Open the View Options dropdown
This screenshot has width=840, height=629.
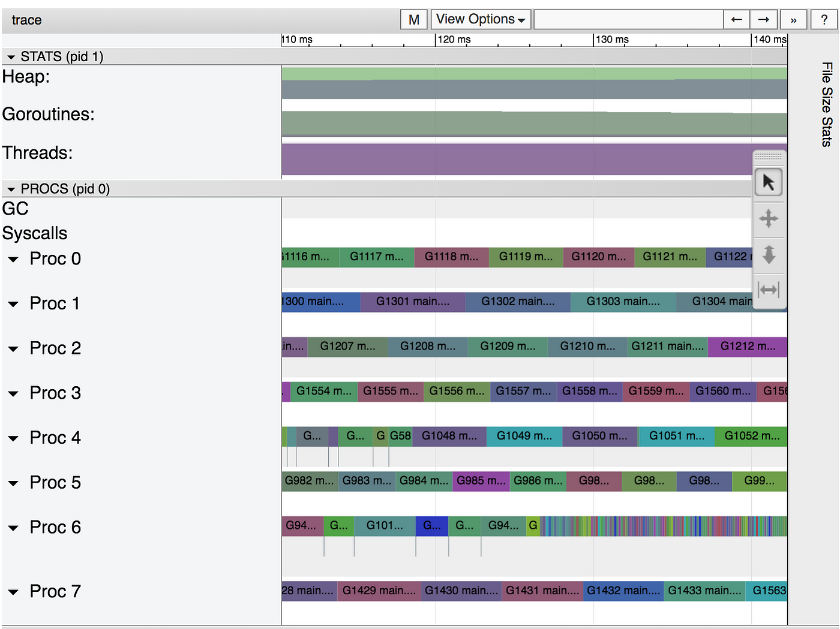pyautogui.click(x=481, y=20)
